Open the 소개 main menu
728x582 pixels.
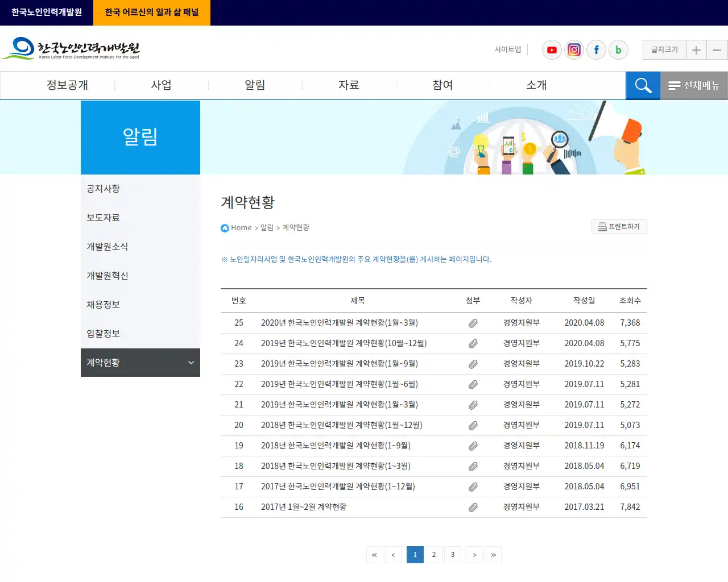[x=536, y=85]
